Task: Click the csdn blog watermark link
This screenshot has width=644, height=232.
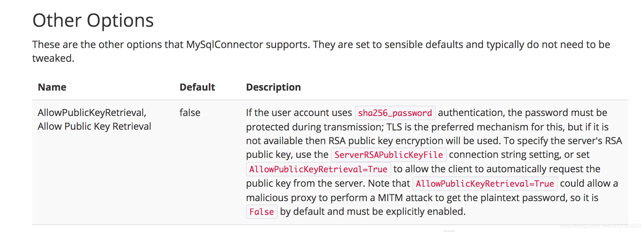Action: [600, 225]
